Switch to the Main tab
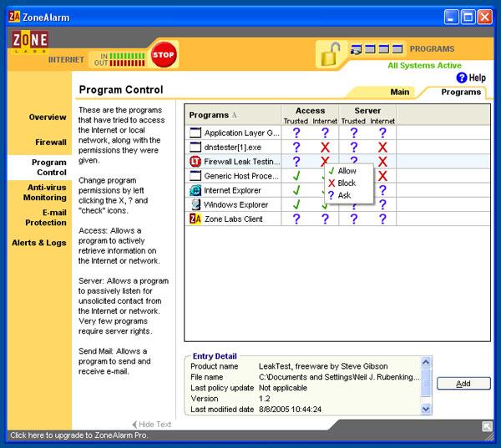 point(399,92)
